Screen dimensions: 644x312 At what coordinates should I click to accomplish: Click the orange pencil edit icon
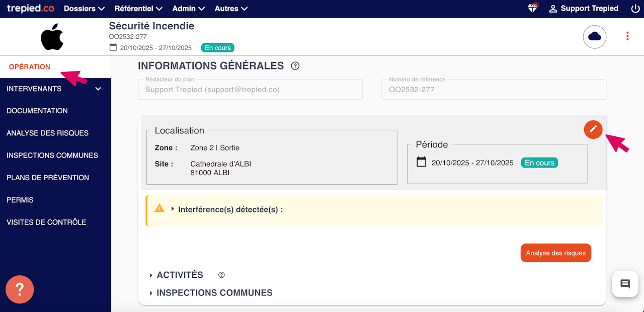tap(593, 129)
